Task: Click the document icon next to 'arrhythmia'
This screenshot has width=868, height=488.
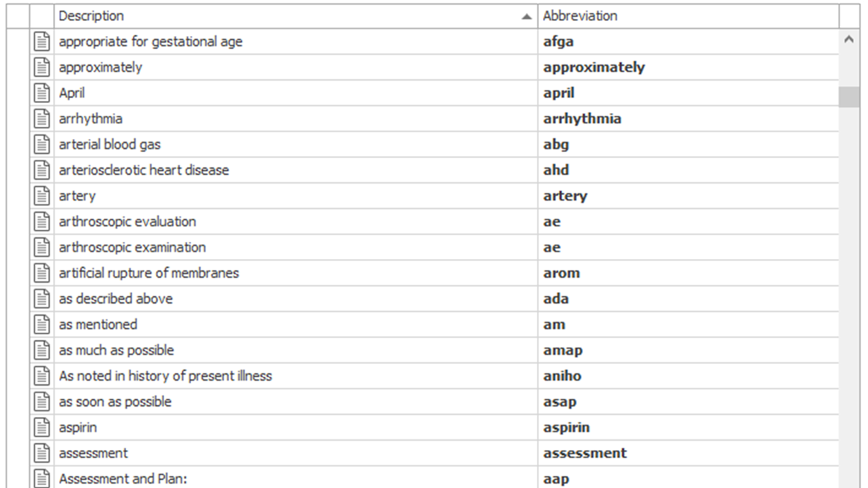Action: [x=42, y=119]
